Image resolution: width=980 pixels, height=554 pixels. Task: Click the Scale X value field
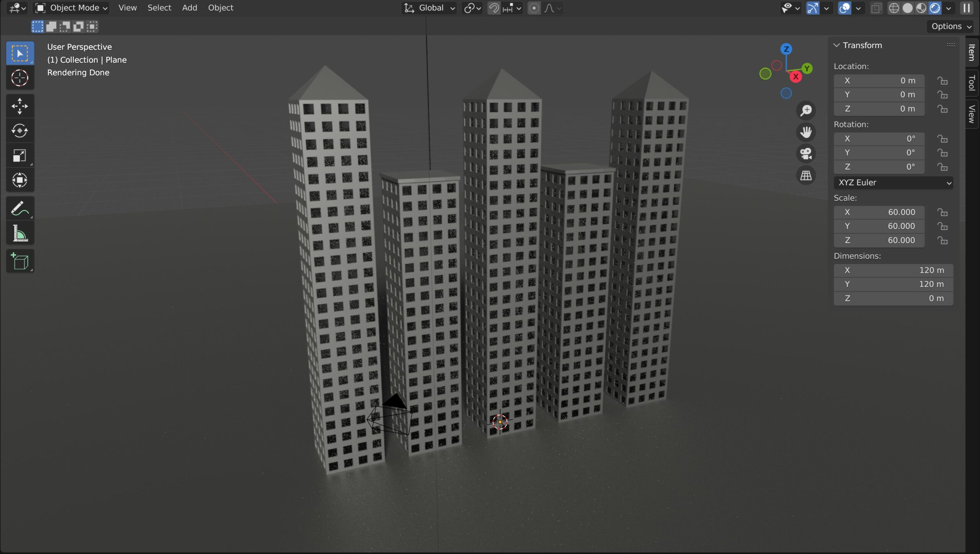tap(879, 212)
